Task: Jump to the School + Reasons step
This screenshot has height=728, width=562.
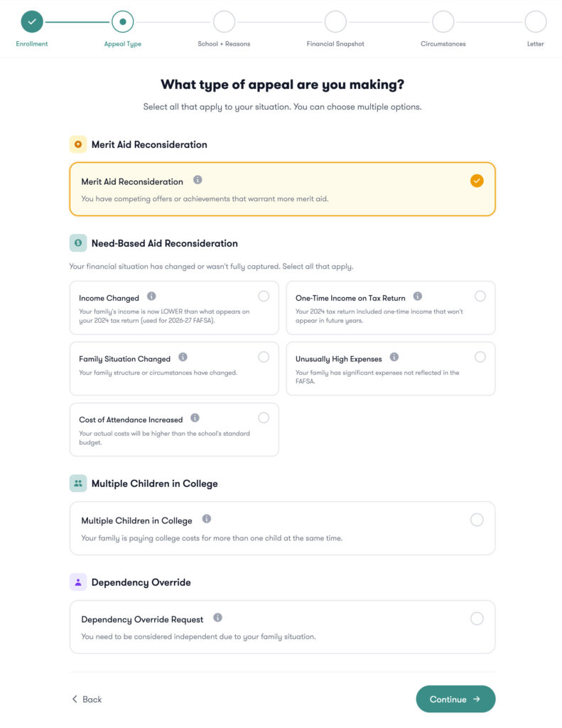Action: click(x=224, y=22)
